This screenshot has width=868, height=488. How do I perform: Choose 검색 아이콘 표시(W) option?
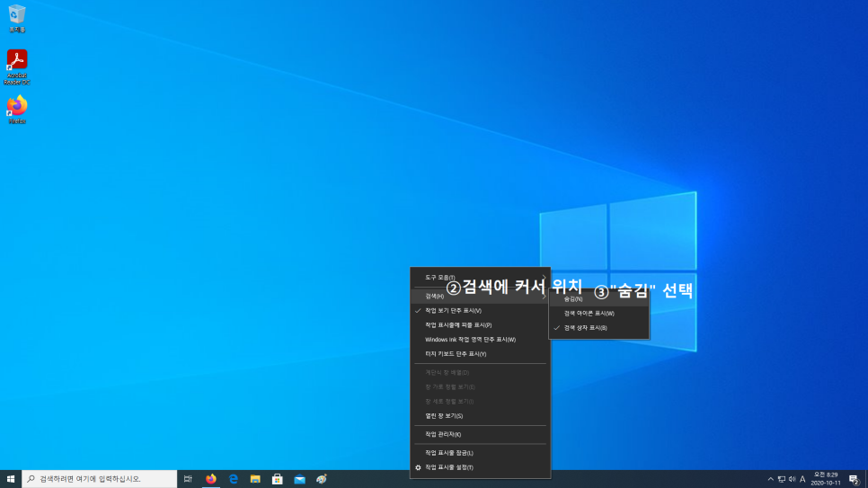coord(599,314)
